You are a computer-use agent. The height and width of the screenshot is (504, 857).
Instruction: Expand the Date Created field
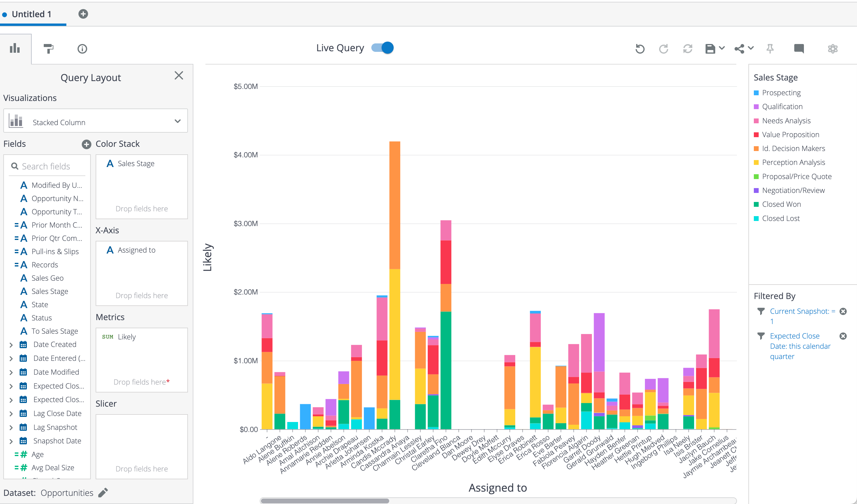[11, 345]
